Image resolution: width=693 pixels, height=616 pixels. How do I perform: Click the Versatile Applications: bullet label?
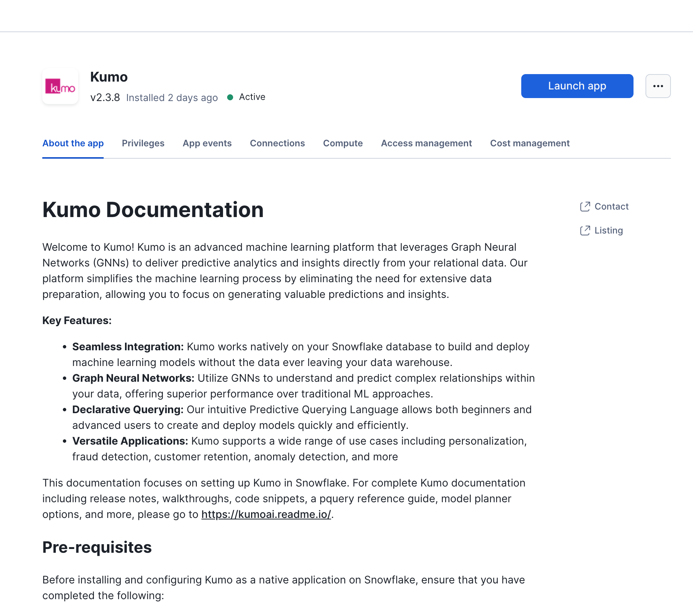tap(130, 441)
